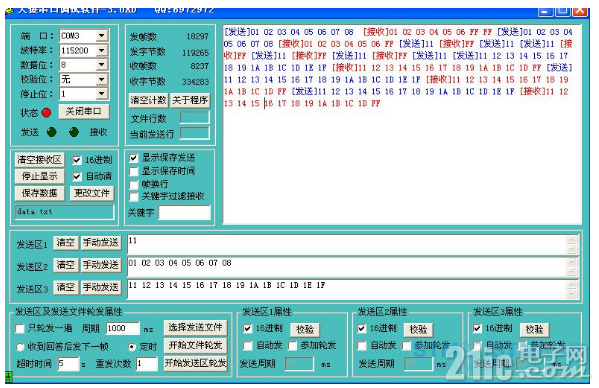Click the 清空计数 button

[x=148, y=100]
